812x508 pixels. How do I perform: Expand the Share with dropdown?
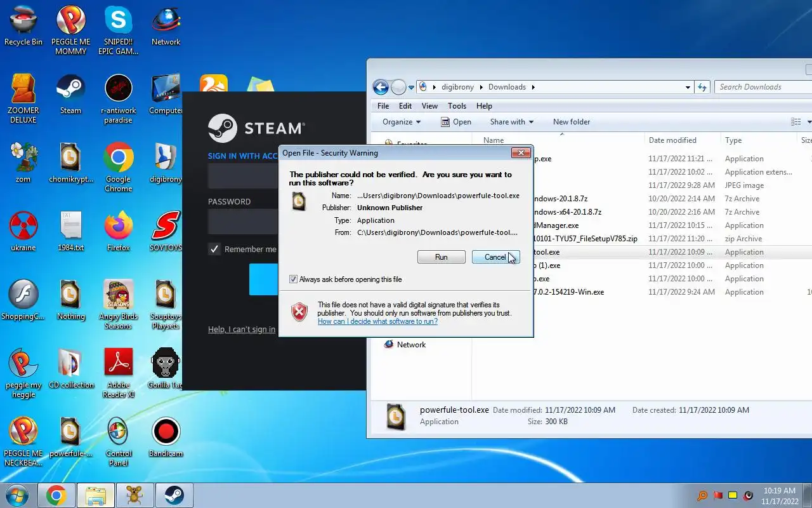tap(511, 122)
